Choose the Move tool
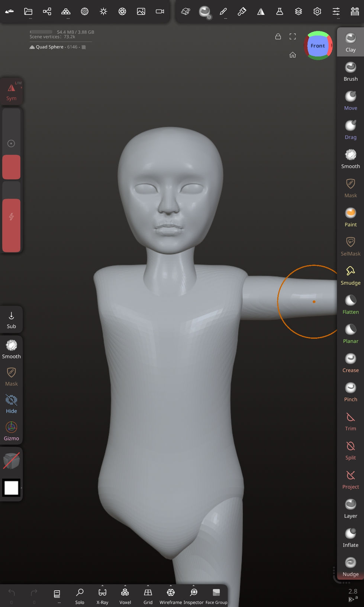The height and width of the screenshot is (607, 364). tap(350, 100)
